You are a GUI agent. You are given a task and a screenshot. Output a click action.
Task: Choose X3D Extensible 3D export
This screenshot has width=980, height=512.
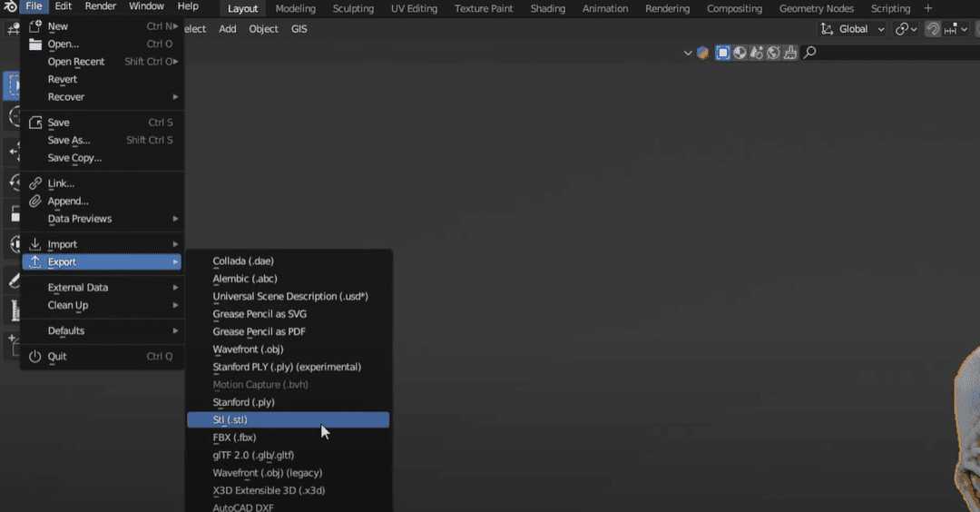coord(289,491)
